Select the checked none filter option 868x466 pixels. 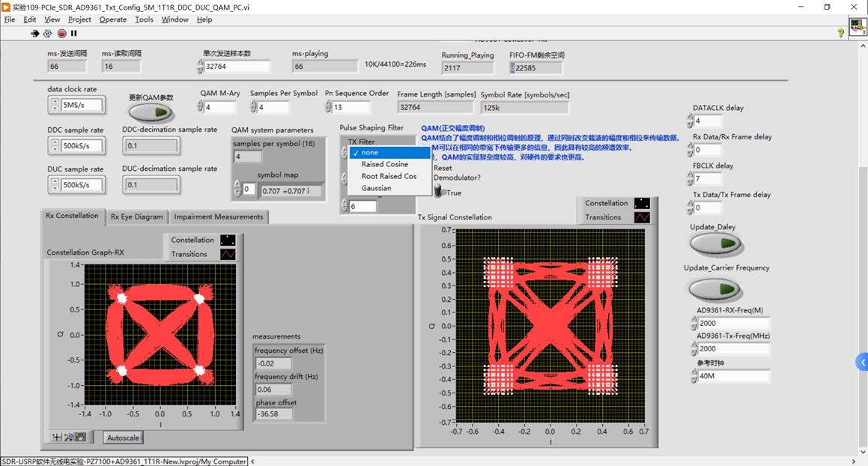tap(389, 152)
